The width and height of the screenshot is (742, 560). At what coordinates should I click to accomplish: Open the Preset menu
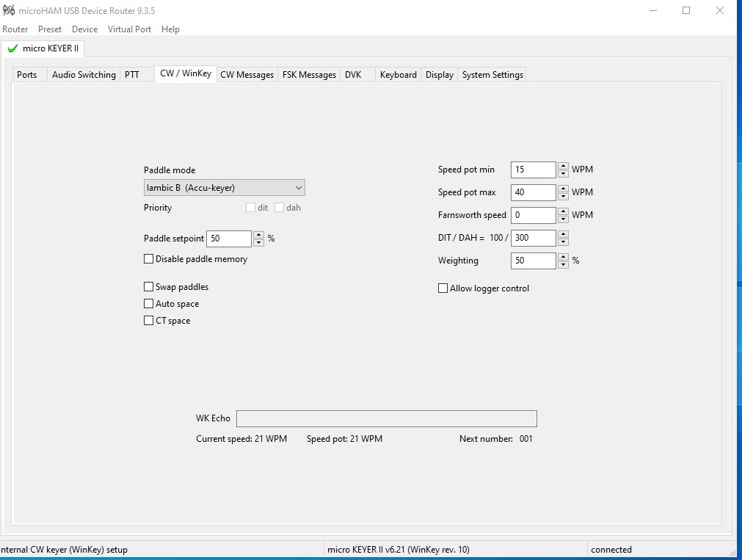tap(50, 29)
